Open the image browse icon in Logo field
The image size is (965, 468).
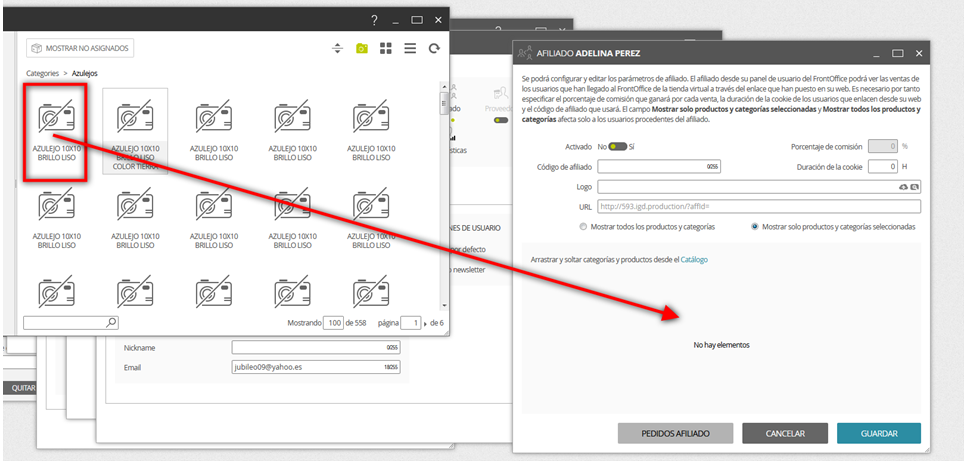click(x=915, y=187)
